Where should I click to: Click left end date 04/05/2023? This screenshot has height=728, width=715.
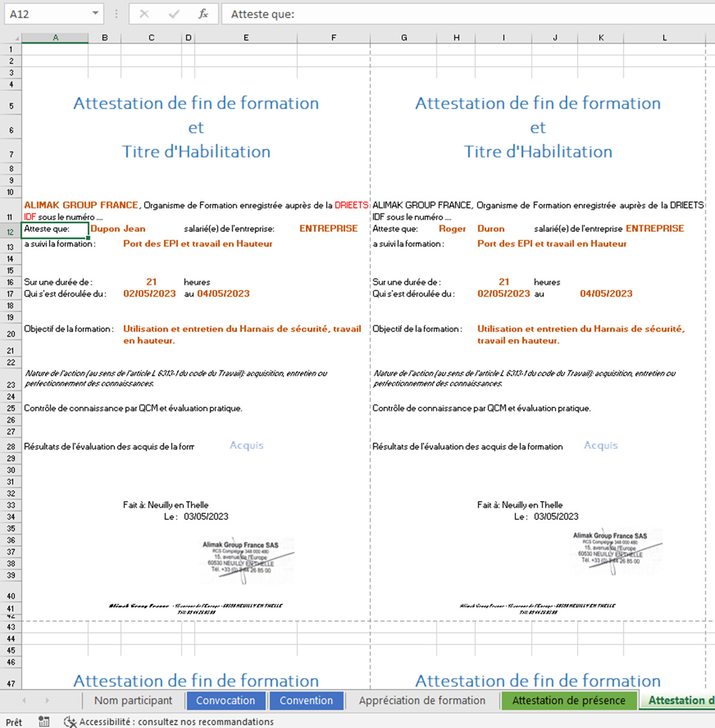point(223,293)
